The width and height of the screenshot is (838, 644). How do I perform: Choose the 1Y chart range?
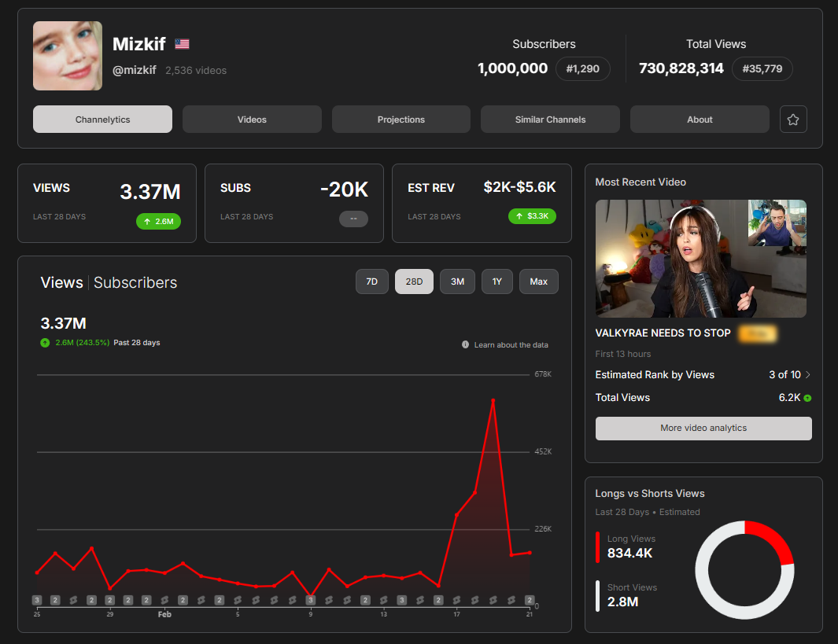pos(497,282)
